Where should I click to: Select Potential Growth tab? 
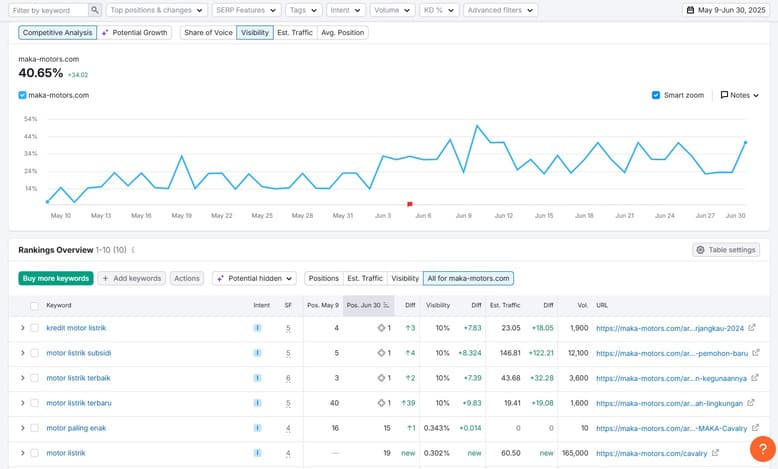click(134, 32)
